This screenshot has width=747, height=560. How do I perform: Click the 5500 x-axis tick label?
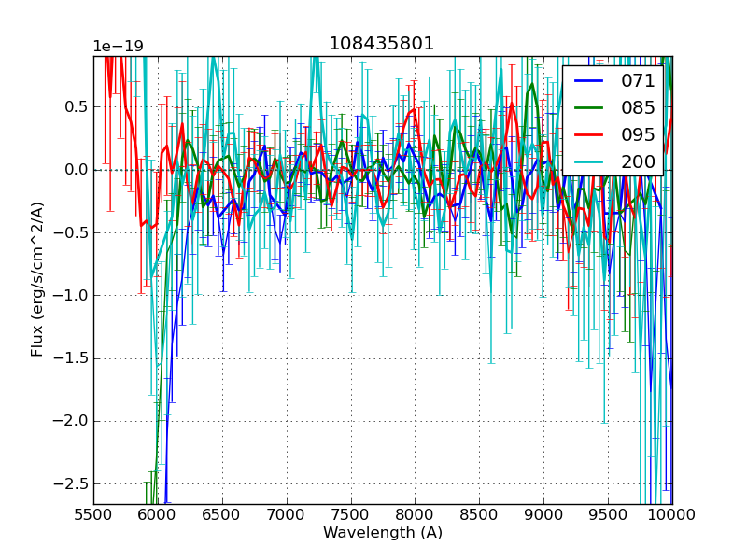pos(93,514)
